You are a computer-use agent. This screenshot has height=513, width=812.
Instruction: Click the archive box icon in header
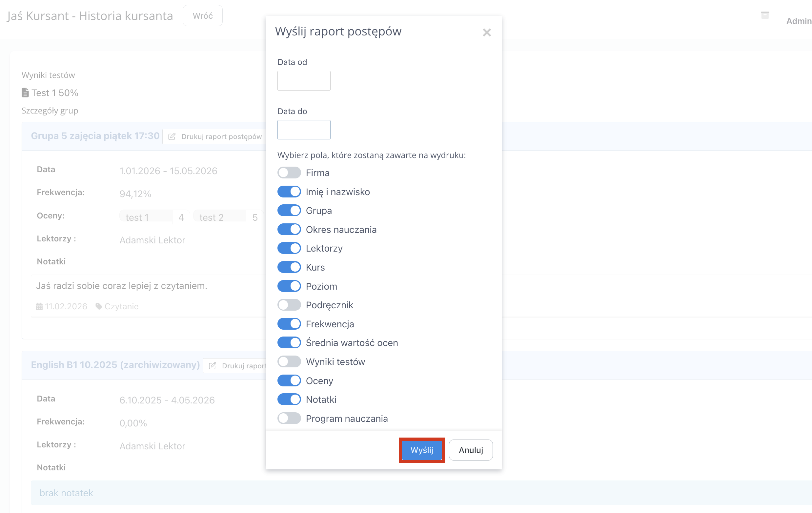[x=764, y=15]
